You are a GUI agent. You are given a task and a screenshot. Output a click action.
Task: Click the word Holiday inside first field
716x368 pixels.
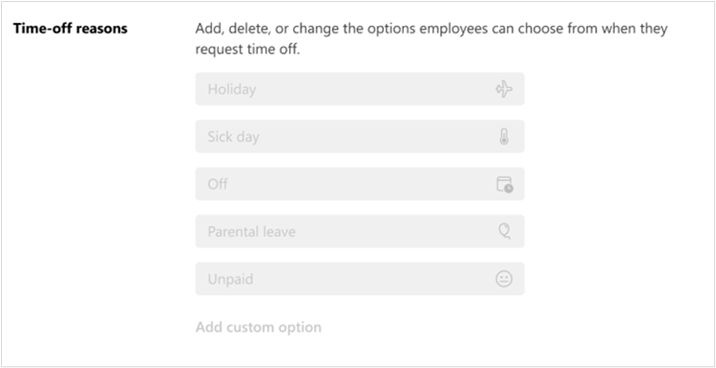point(232,89)
